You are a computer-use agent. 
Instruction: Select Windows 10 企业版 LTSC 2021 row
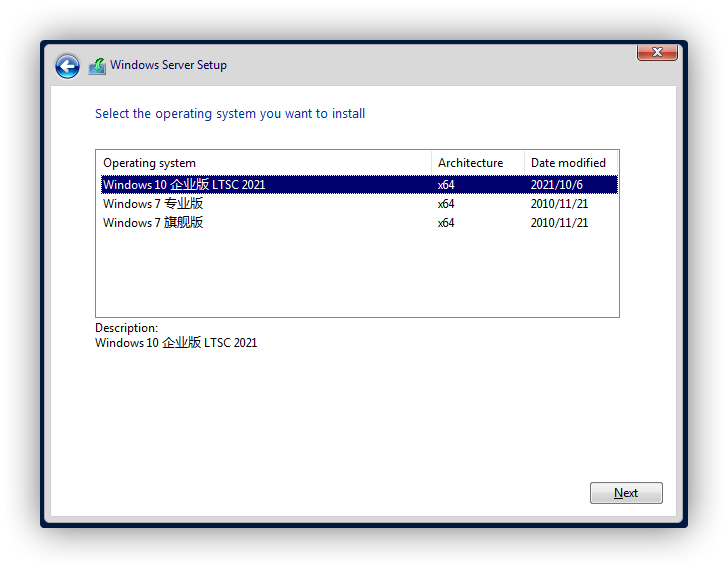pyautogui.click(x=359, y=184)
